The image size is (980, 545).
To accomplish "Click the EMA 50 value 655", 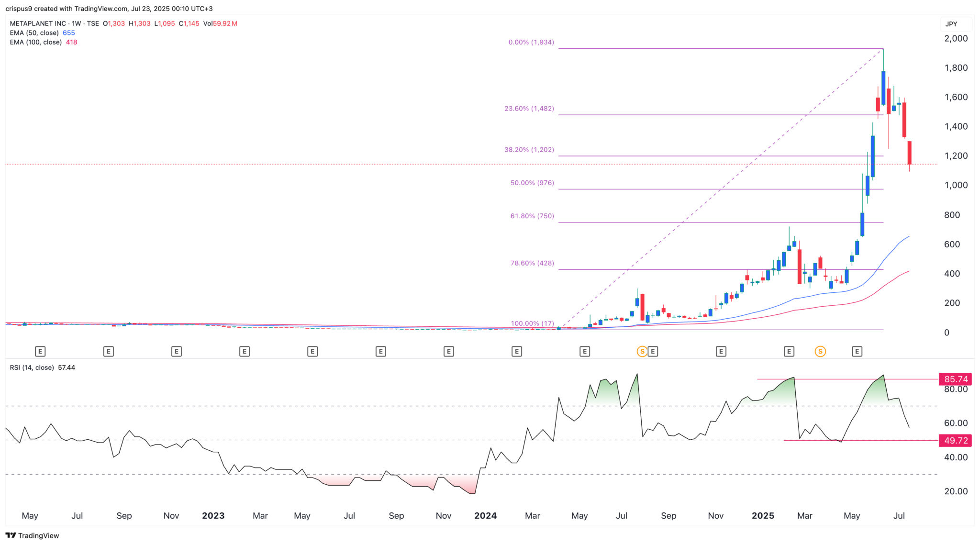I will tap(69, 33).
